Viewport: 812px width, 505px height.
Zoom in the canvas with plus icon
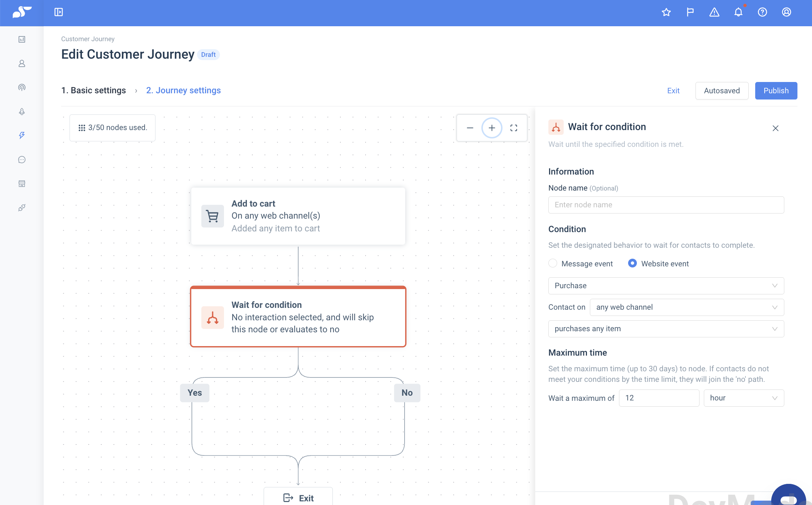click(x=492, y=128)
